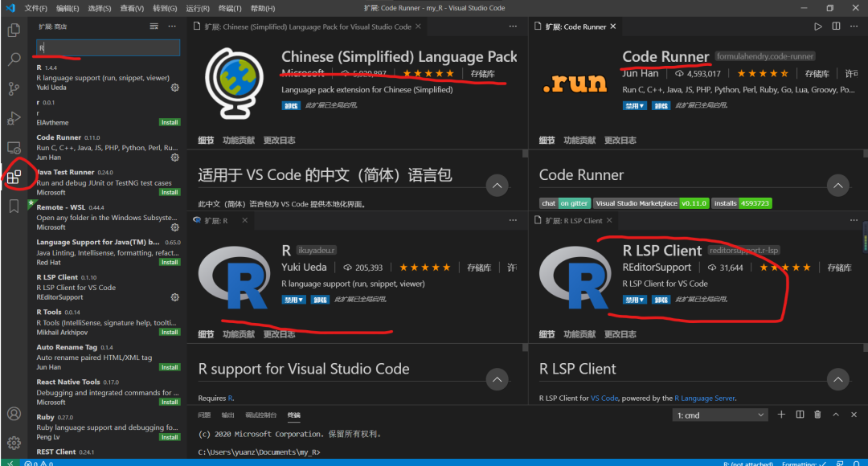Open the 终端(T) menu
The height and width of the screenshot is (466, 868).
[x=230, y=8]
